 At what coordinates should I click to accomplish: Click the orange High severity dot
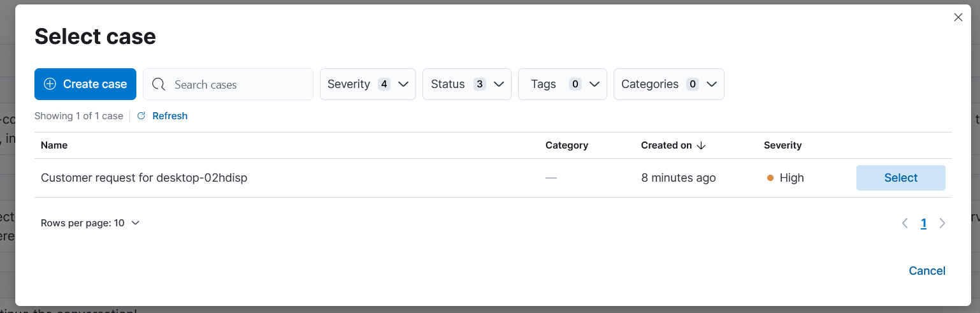[x=770, y=178]
